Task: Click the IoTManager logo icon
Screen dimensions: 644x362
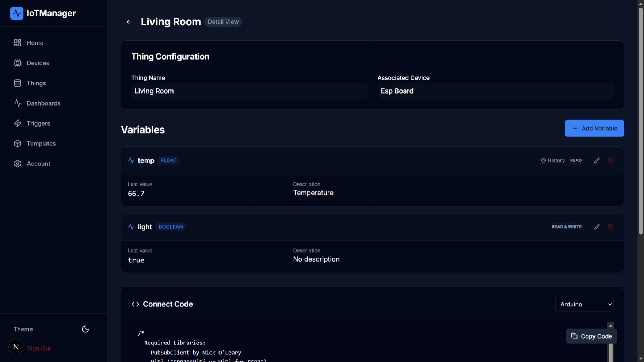Action: tap(17, 14)
